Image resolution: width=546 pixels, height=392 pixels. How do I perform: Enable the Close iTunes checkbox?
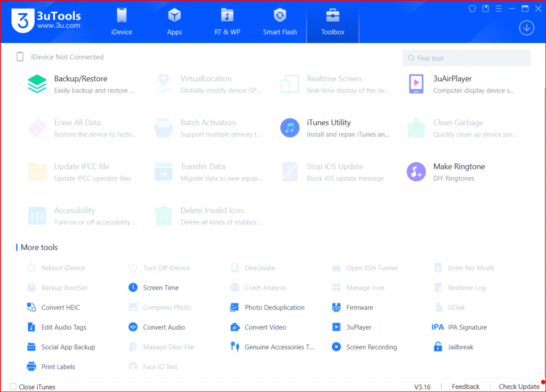[12, 386]
